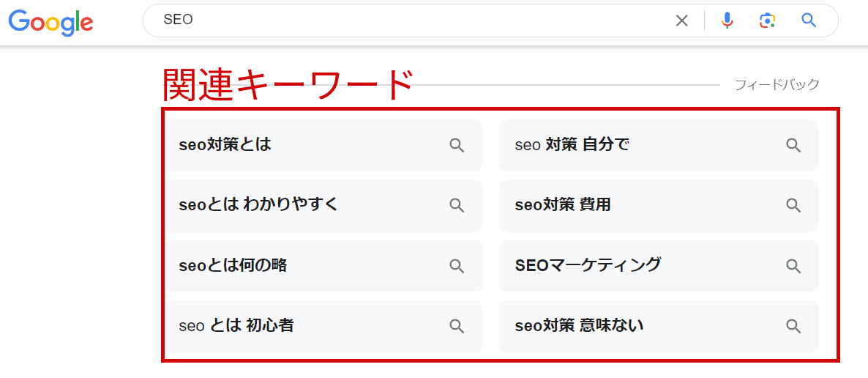Click magnifier icon in seo対策 意味ない row
The height and width of the screenshot is (378, 868).
tap(794, 327)
